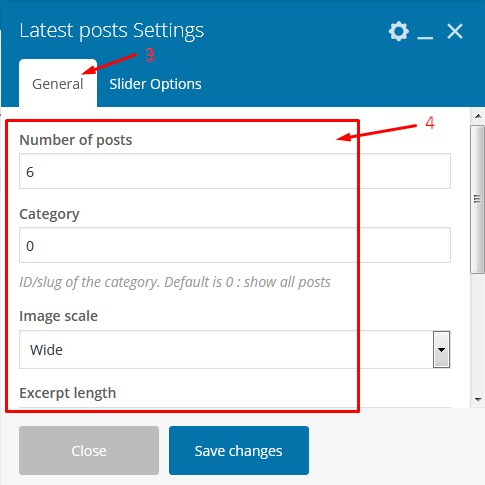Select the Category field label
The width and height of the screenshot is (485, 485).
pos(49,214)
